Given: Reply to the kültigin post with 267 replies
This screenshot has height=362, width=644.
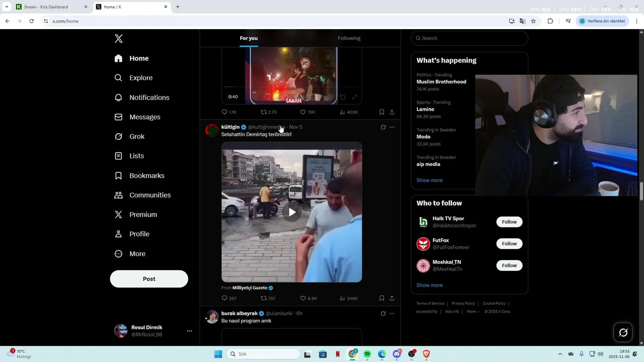Looking at the screenshot, I should coord(229,298).
